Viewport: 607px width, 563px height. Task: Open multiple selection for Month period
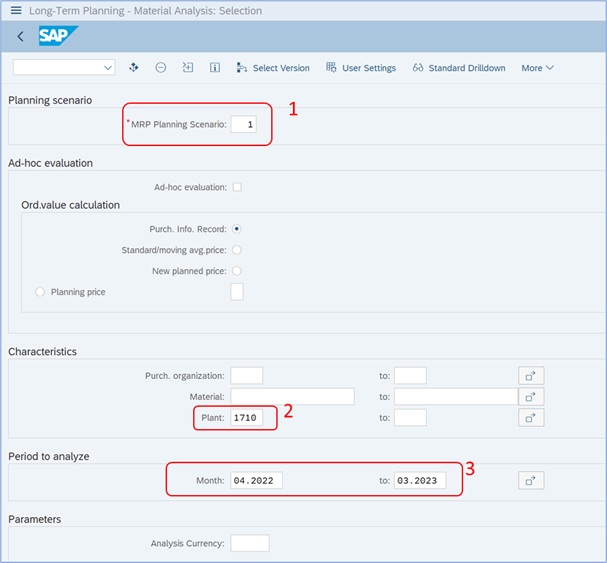pos(531,481)
